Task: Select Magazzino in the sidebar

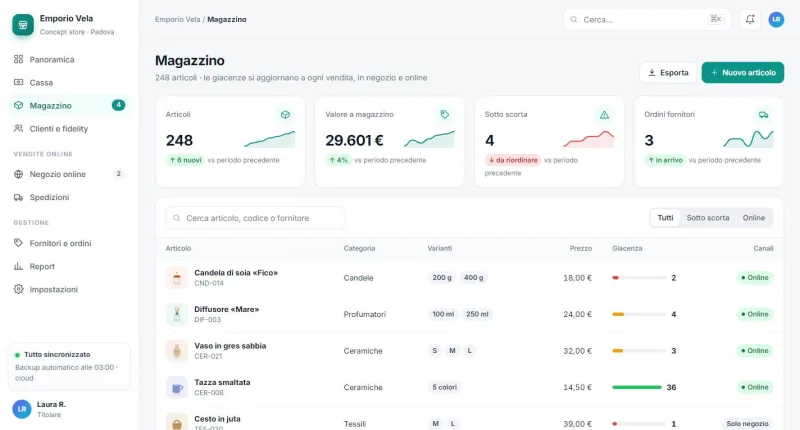Action: (69, 106)
